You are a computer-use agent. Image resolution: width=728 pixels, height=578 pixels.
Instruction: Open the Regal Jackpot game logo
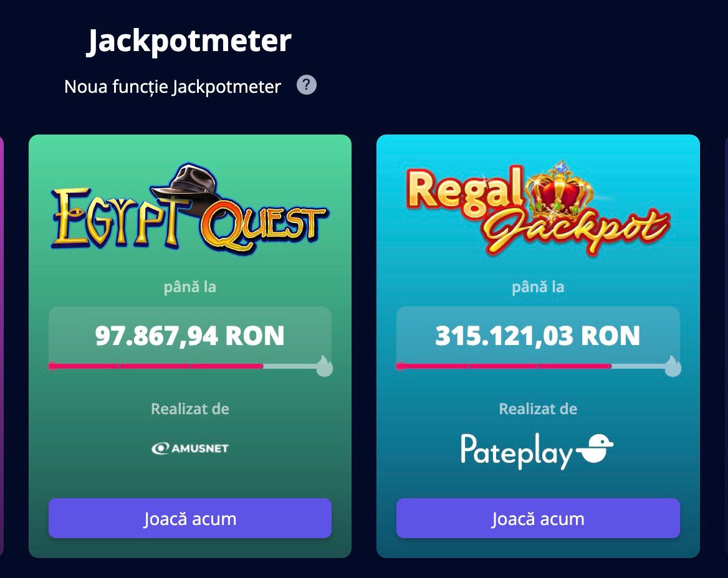point(537,209)
